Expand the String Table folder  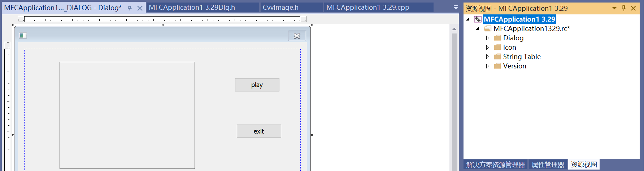tap(487, 57)
